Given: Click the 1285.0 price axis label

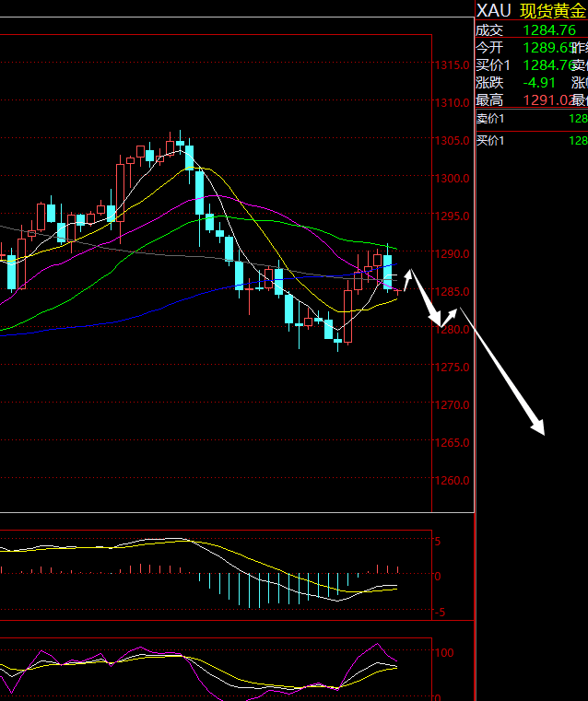Looking at the screenshot, I should (x=453, y=291).
